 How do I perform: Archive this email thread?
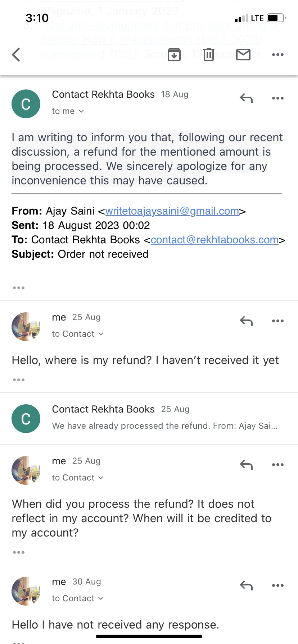coord(174,55)
